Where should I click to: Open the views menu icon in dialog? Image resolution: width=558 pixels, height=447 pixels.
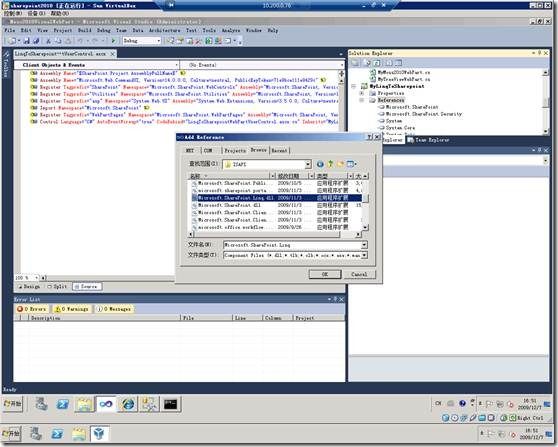(351, 164)
